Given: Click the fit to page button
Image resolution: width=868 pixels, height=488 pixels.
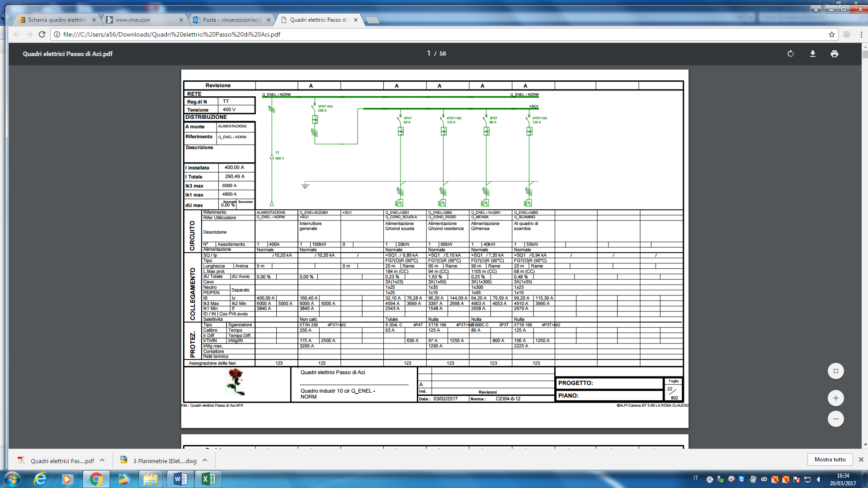Looking at the screenshot, I should tap(835, 371).
